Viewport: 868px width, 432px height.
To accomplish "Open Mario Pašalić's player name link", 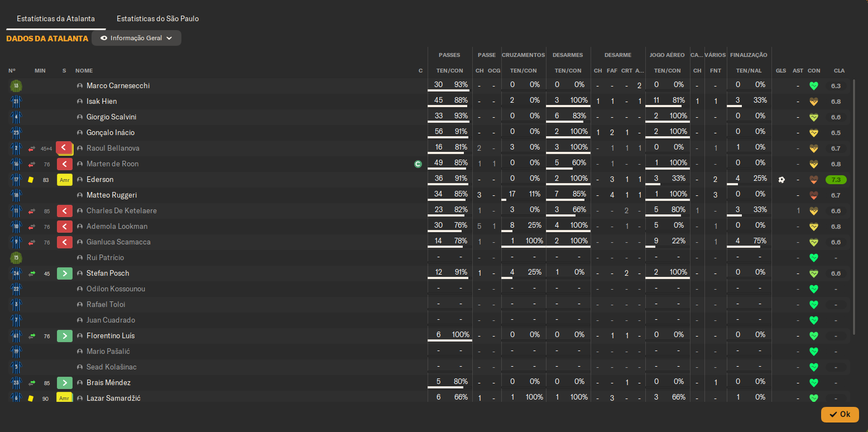I will point(108,352).
